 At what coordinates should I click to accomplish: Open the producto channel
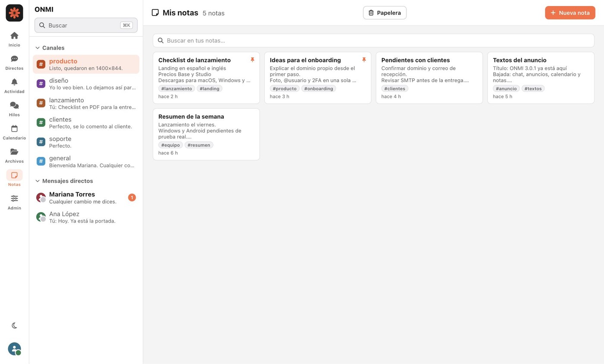point(86,64)
